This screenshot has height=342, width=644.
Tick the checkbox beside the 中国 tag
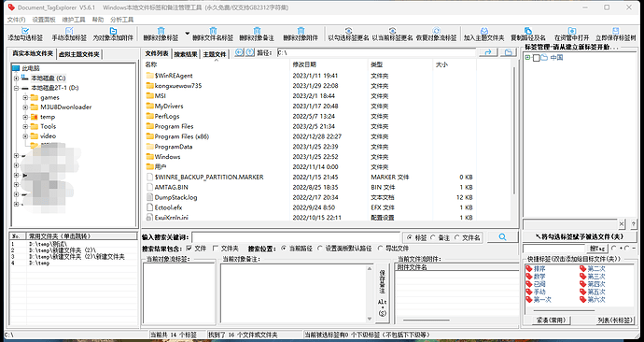coord(537,58)
